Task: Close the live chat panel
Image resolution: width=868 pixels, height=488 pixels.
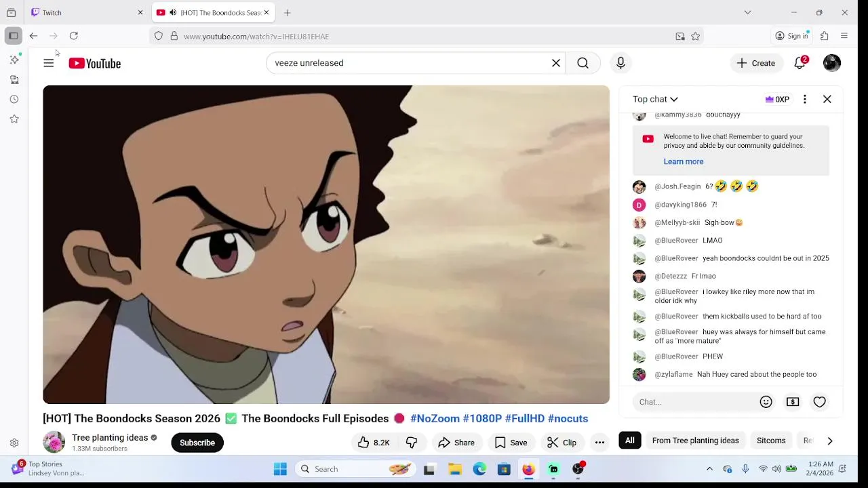Action: pos(827,99)
